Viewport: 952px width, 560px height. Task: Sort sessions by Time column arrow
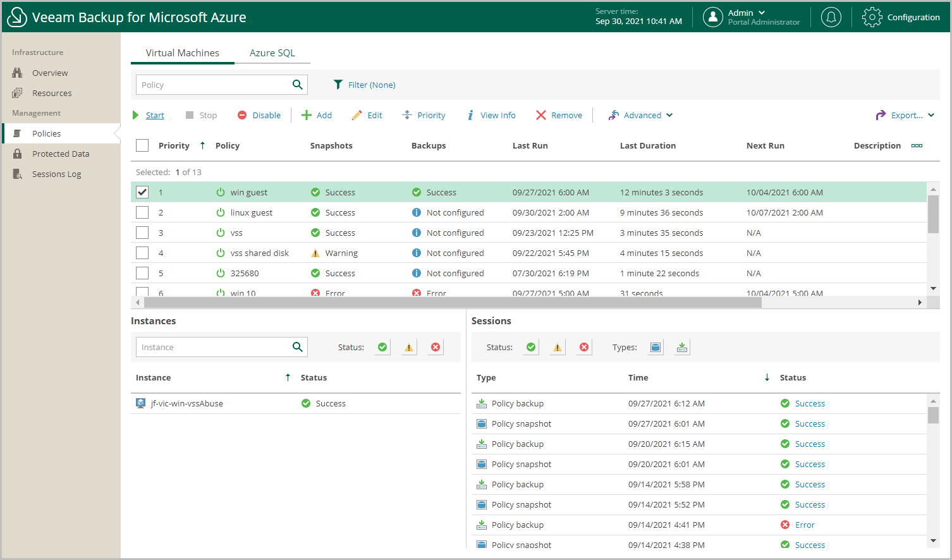(x=767, y=377)
